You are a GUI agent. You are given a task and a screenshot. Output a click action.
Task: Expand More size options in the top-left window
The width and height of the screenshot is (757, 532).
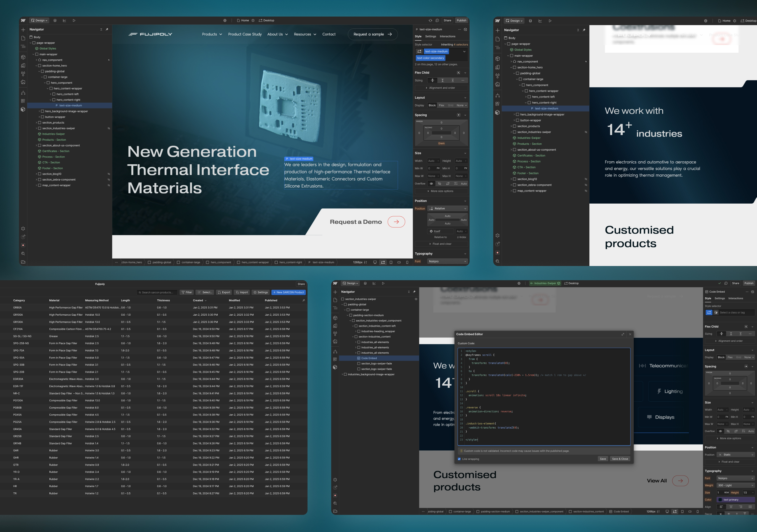(441, 191)
